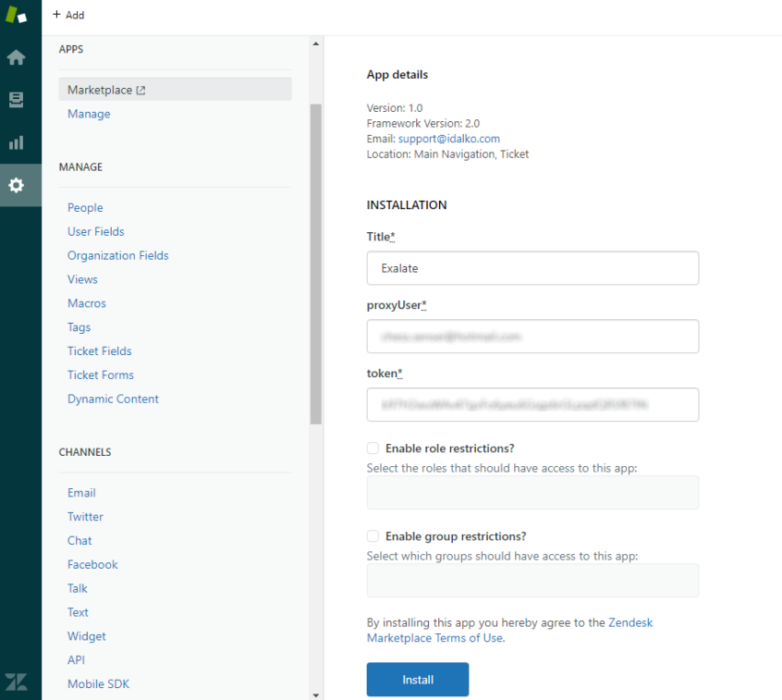Open Ticket Fields settings
The height and width of the screenshot is (700, 782).
click(99, 350)
